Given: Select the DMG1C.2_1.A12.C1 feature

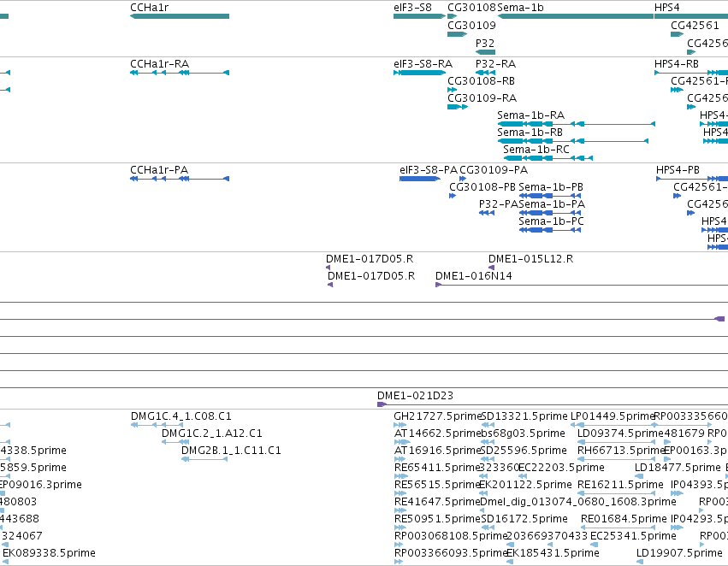Looking at the screenshot, I should (x=175, y=442).
